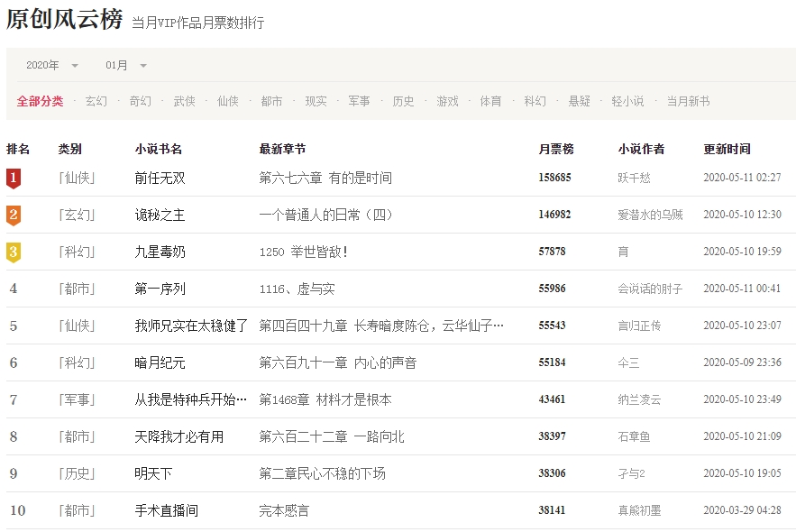Open the novel 手术直播间
Screen dimensions: 796x532
(x=166, y=510)
